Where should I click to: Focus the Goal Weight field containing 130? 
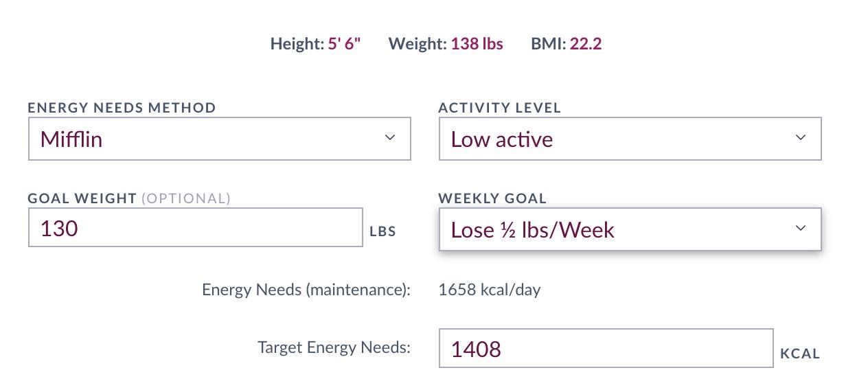point(196,227)
